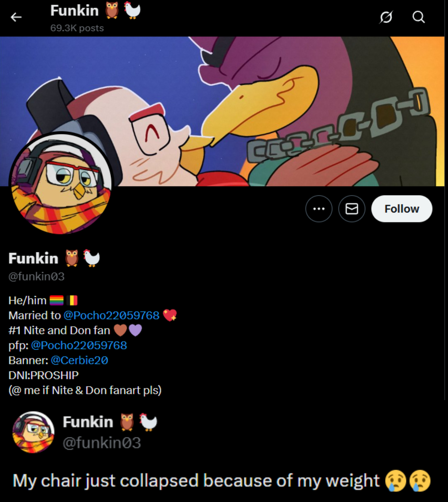Send a message via envelope icon

pyautogui.click(x=352, y=209)
